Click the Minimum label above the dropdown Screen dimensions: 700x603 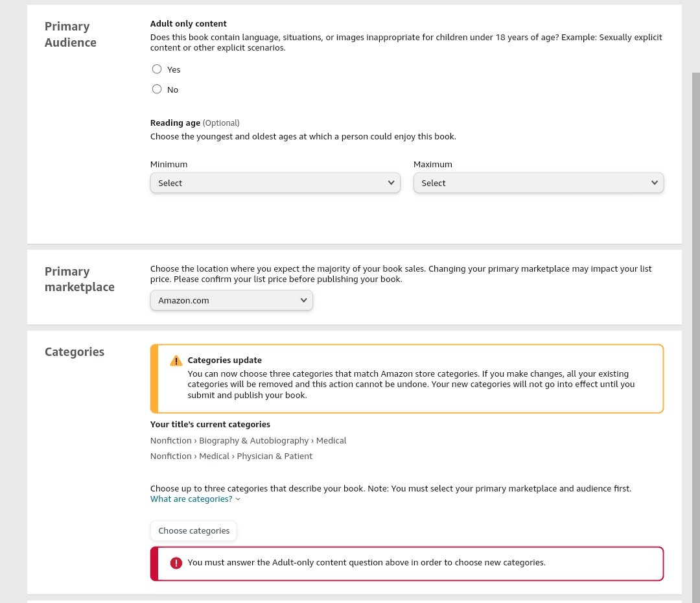[169, 165]
